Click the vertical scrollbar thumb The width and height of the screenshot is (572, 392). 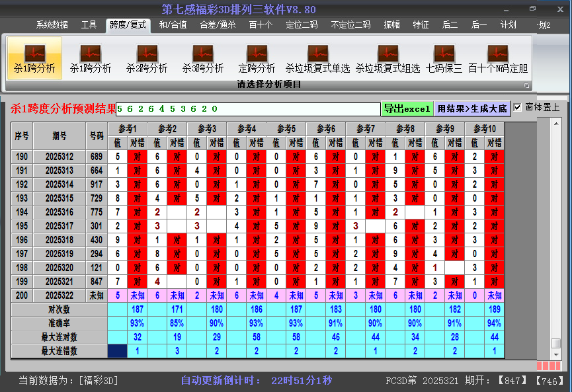(556, 343)
